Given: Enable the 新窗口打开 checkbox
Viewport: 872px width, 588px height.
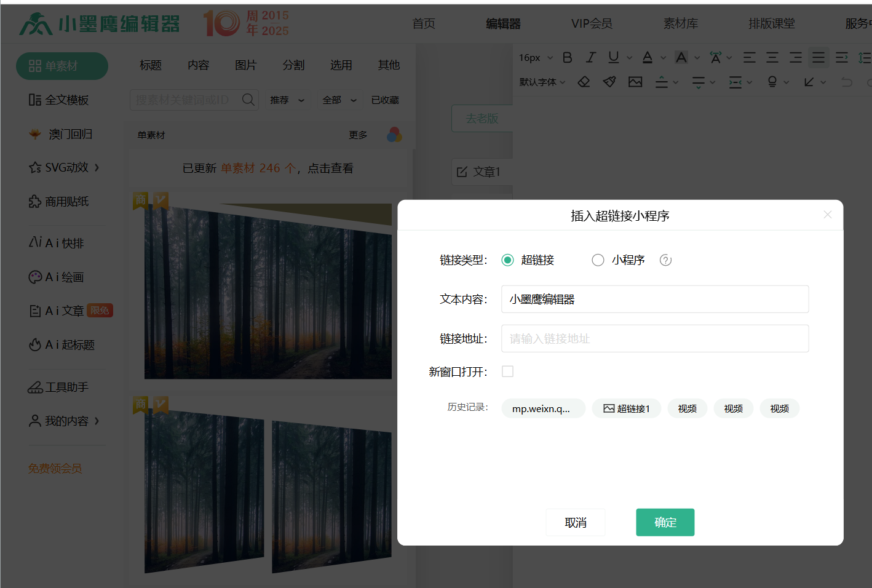Looking at the screenshot, I should tap(508, 371).
